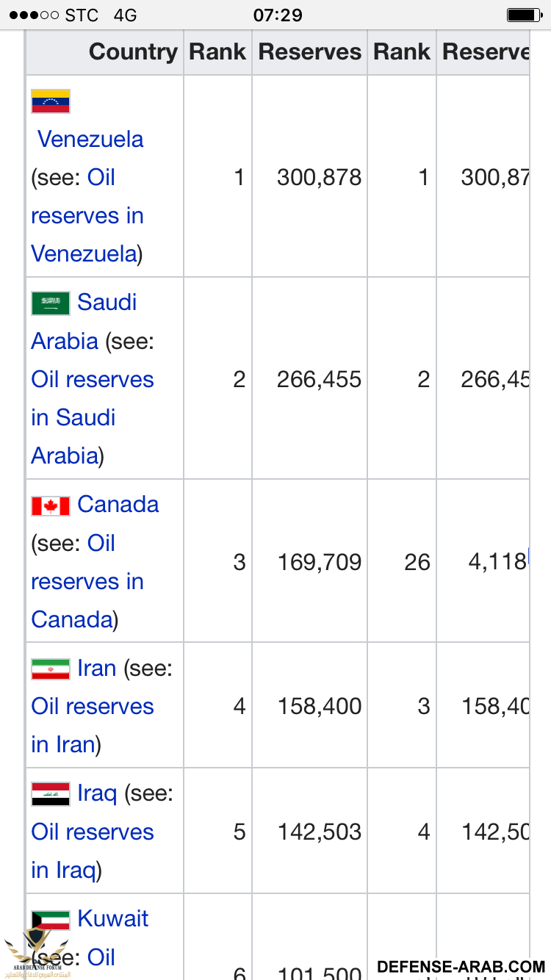Open Oil reserves in Canada link
This screenshot has width=551, height=980.
point(87,581)
